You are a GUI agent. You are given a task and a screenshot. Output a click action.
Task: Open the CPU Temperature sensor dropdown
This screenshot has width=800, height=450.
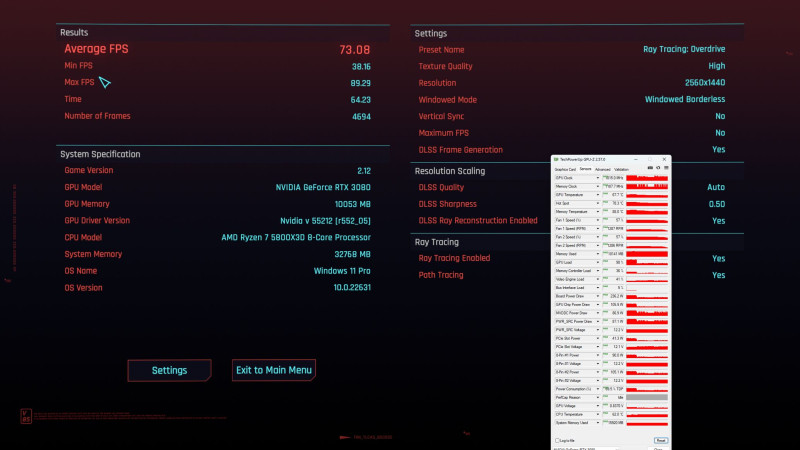tap(598, 414)
